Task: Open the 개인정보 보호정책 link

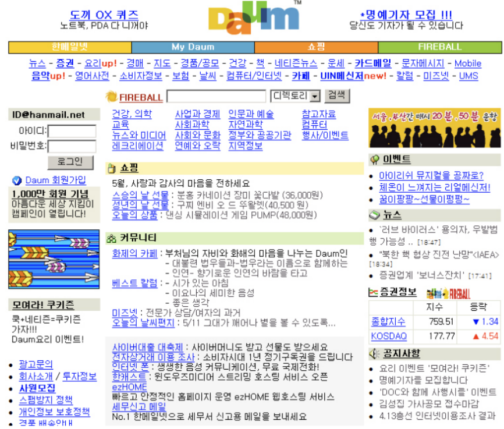Action: [x=55, y=412]
